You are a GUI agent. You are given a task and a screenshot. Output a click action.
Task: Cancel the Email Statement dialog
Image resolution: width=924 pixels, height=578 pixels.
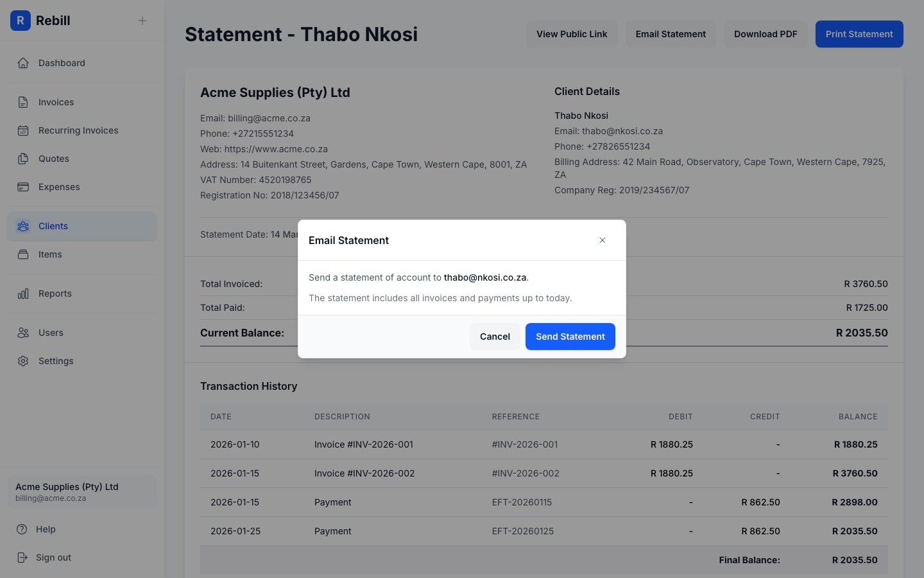[495, 337]
